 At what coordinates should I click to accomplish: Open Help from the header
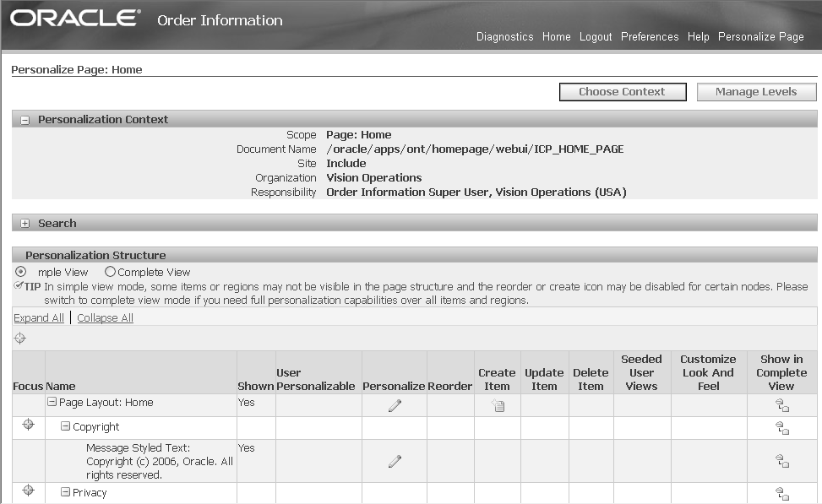tap(699, 36)
